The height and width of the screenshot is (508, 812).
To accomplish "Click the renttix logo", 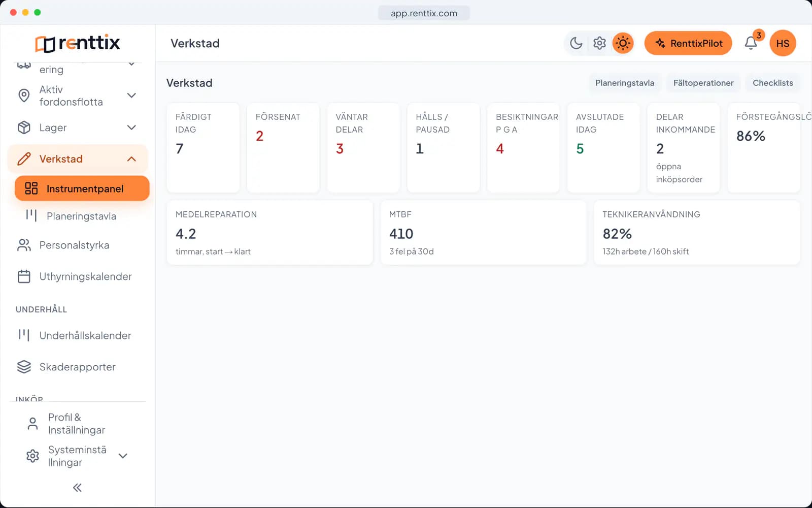I will [x=78, y=43].
